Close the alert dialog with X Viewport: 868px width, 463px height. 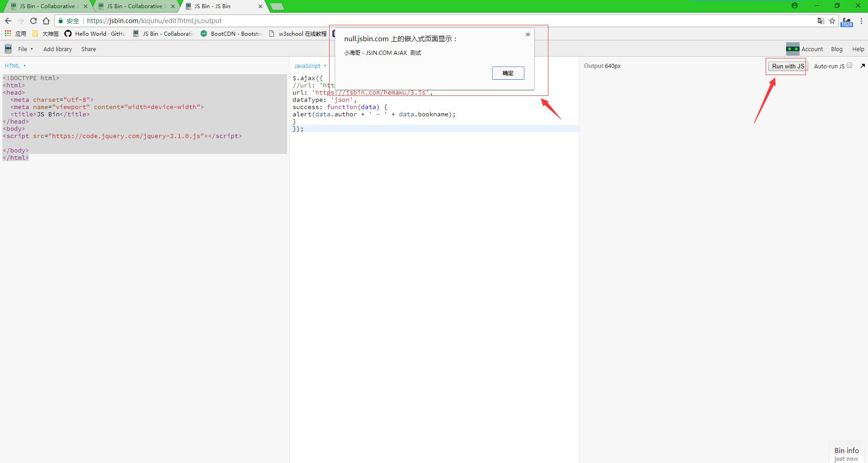point(528,34)
